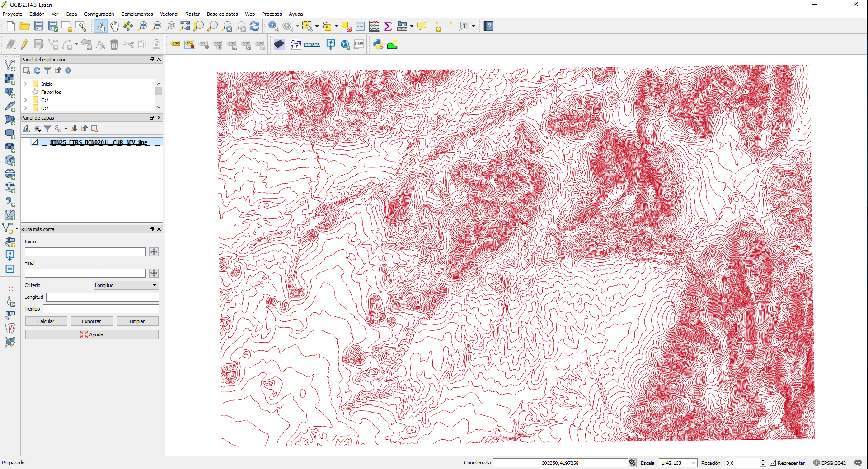Open the Python console

coord(377,44)
